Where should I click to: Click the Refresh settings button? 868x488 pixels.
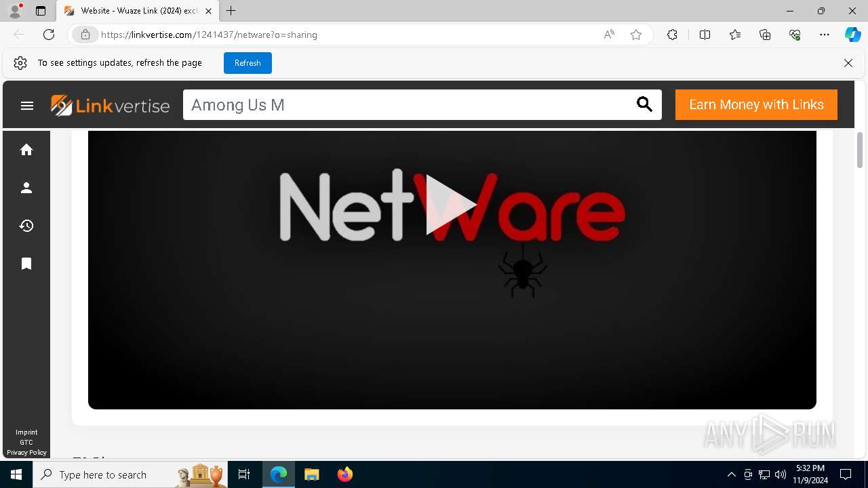(248, 63)
